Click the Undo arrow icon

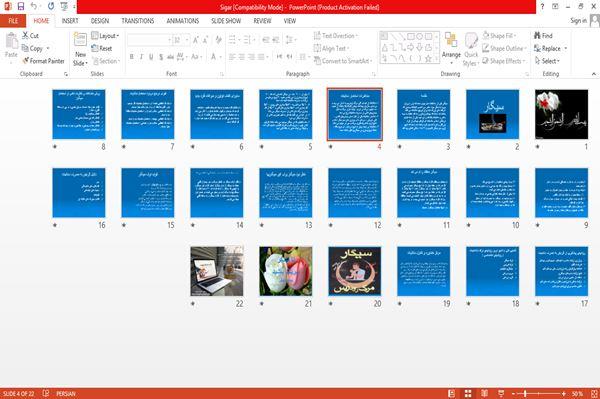34,6
